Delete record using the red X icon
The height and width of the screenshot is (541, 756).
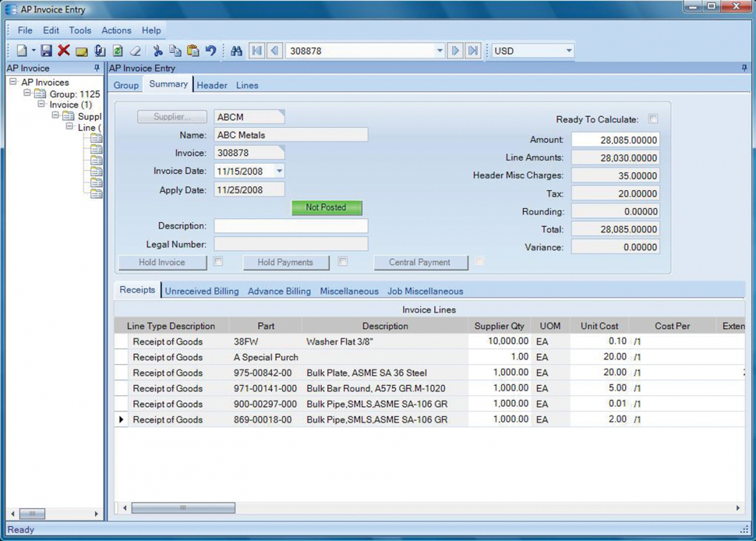click(x=64, y=50)
